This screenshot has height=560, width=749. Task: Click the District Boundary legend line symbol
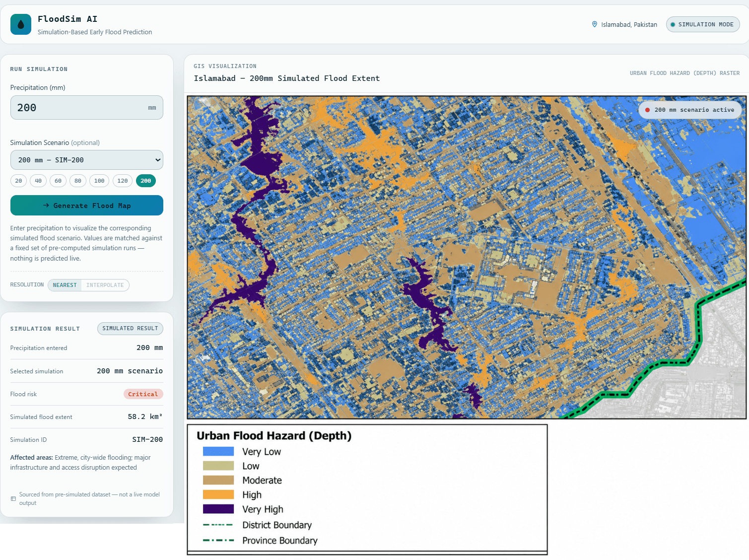[x=218, y=525]
